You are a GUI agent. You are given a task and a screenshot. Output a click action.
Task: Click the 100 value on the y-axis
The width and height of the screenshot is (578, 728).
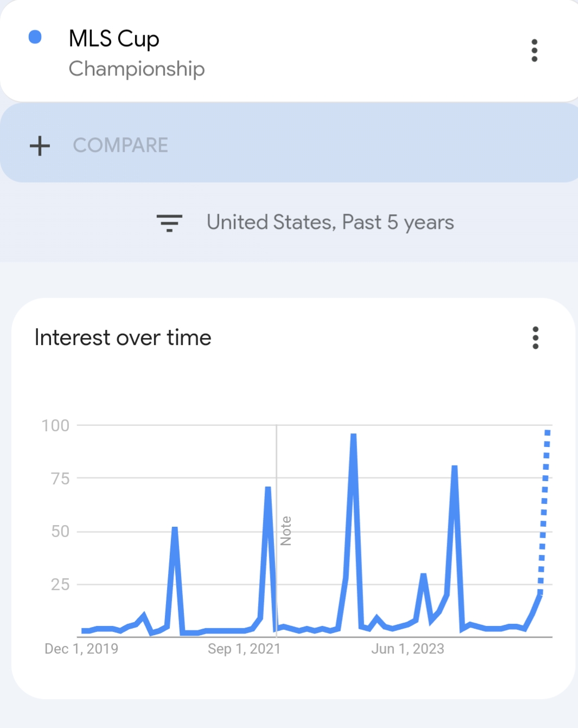tap(56, 426)
